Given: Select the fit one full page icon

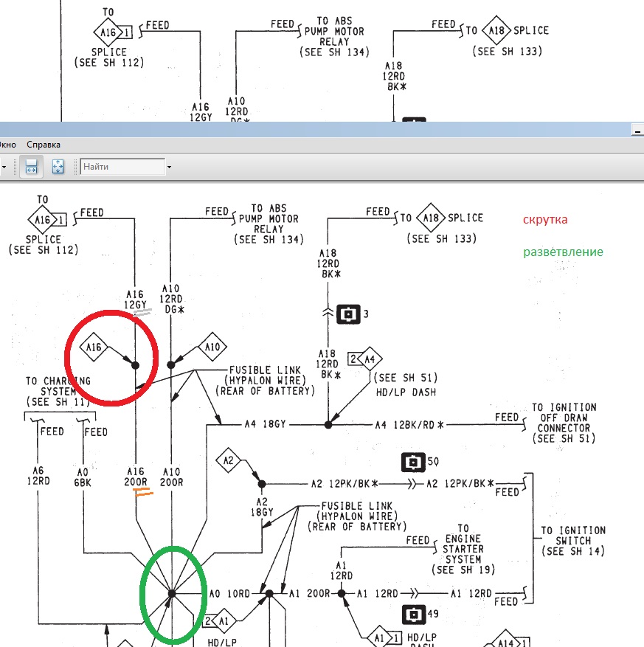Looking at the screenshot, I should pos(58,167).
